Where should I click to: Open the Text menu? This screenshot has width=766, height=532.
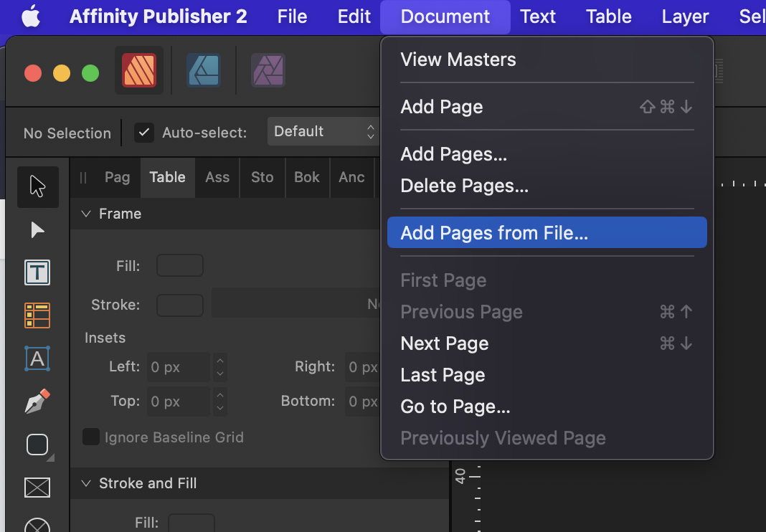tap(537, 16)
